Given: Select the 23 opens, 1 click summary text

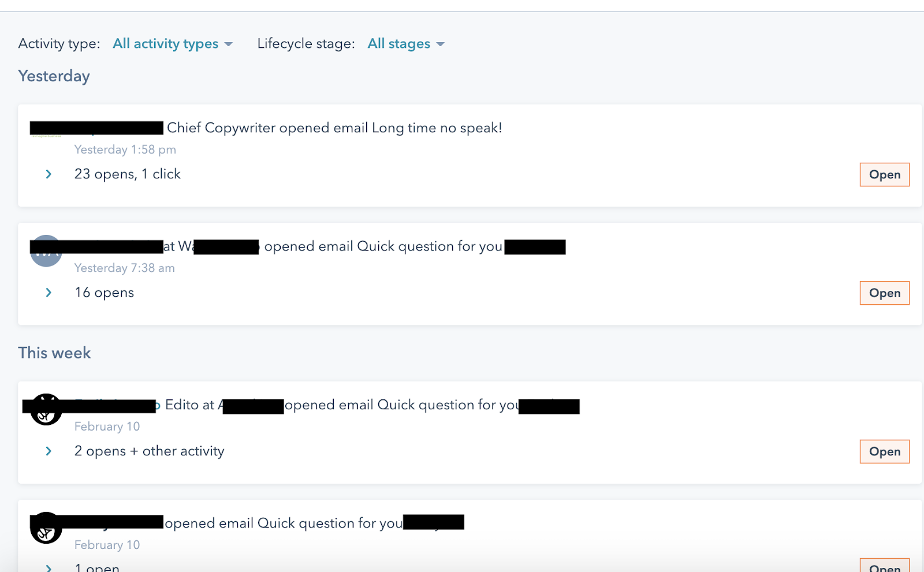Looking at the screenshot, I should (x=127, y=174).
